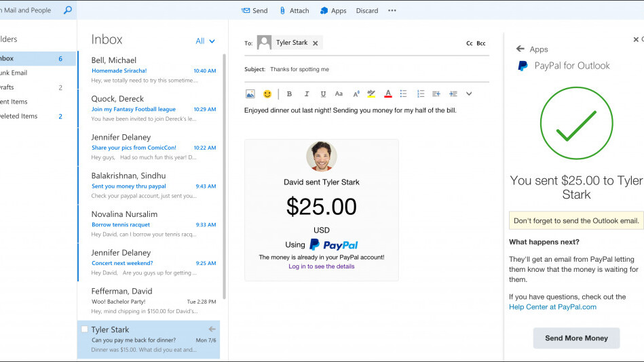644x362 pixels.
Task: Check the Tyler Stark message checkbox
Action: click(84, 329)
